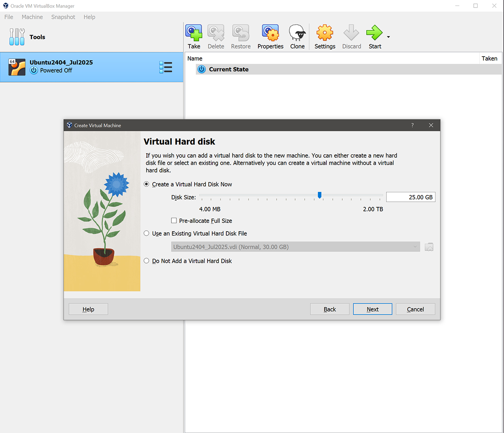Screen dimensions: 504x433
Task: Open Ubuntu2404_Jul2025 machine tools menu icon
Action: [x=166, y=67]
